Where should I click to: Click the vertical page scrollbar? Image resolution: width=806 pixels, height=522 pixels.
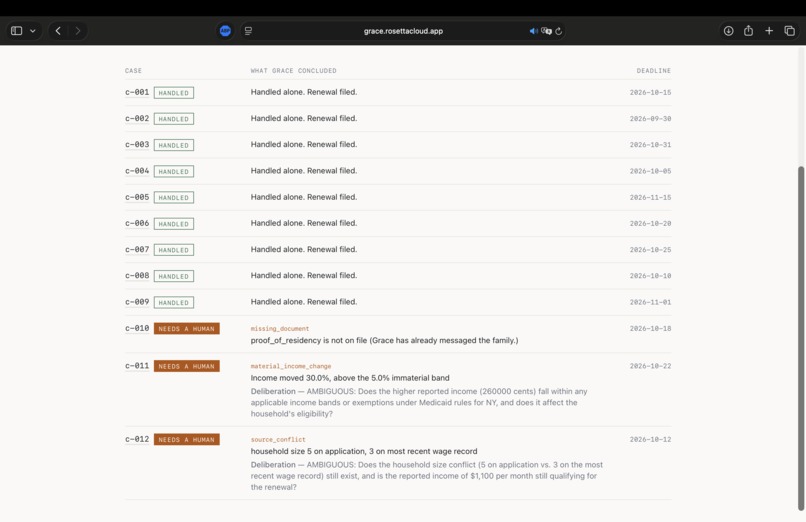801,338
